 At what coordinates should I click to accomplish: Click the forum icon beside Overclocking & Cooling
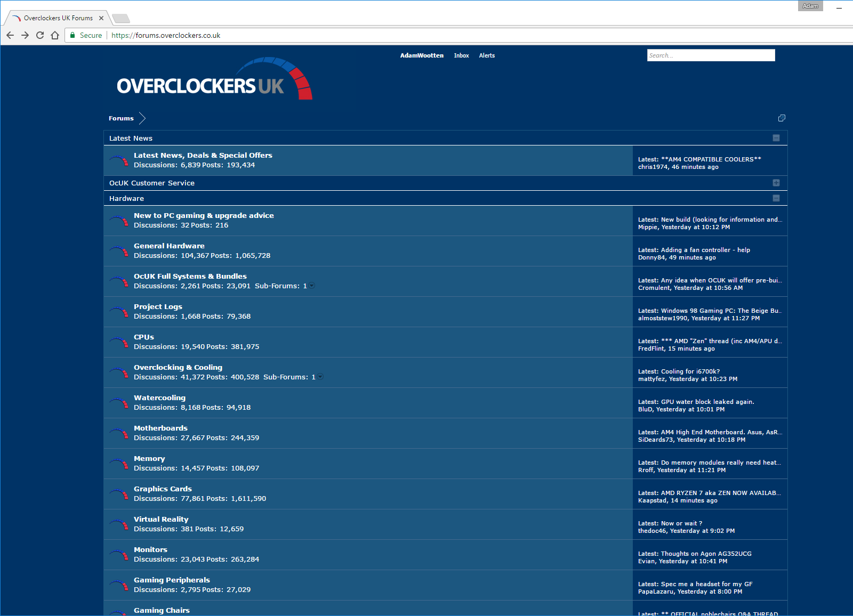point(119,372)
